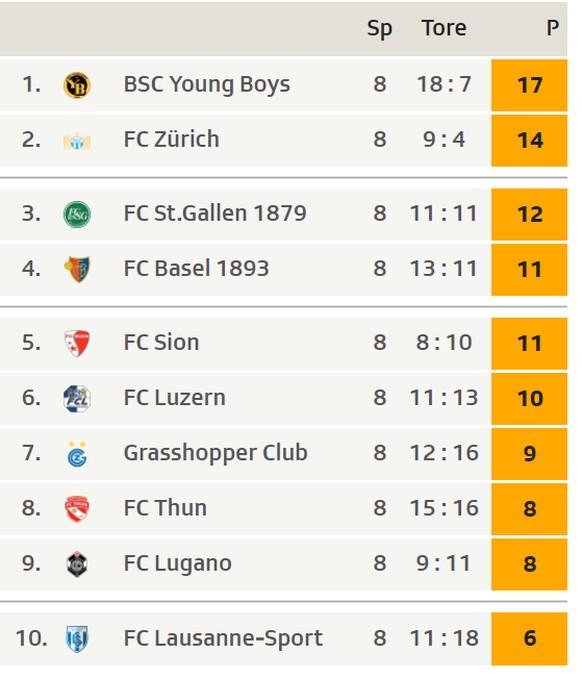Viewport: 582px width, 678px height.
Task: Open the FC Zürich team name
Action: pyautogui.click(x=171, y=139)
